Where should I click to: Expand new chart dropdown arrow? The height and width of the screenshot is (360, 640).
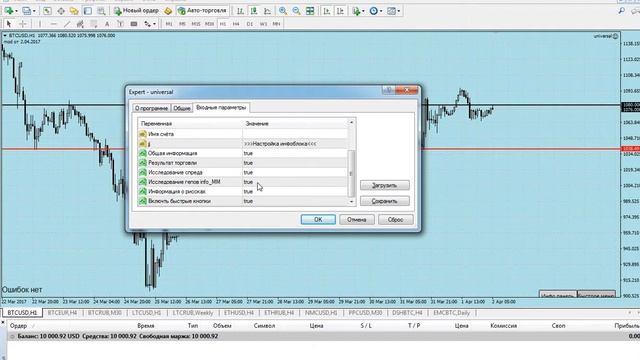(16, 11)
